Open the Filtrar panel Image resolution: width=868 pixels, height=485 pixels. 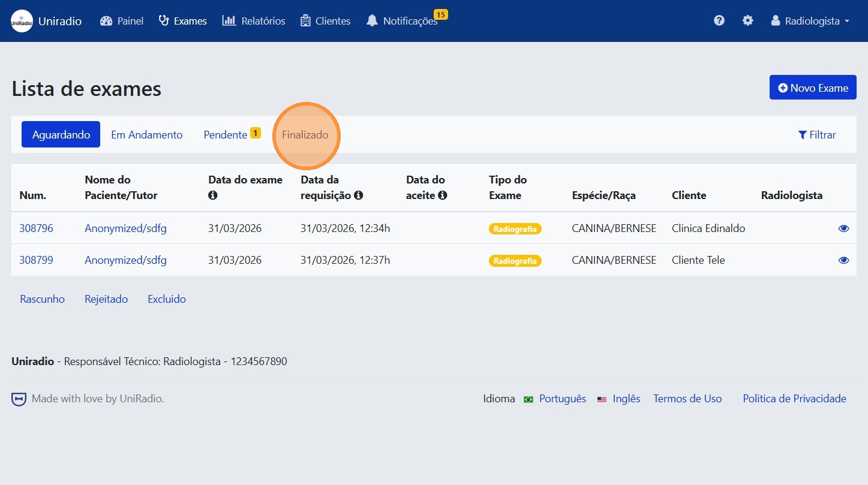click(817, 134)
